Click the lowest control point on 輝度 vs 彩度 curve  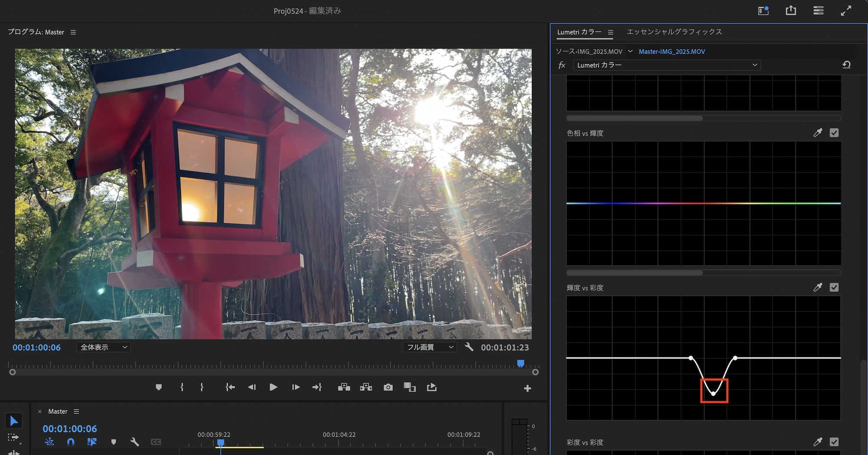point(713,393)
